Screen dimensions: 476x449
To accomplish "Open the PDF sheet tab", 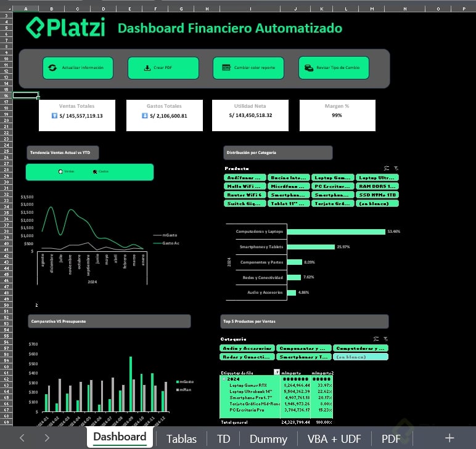I will (x=391, y=439).
